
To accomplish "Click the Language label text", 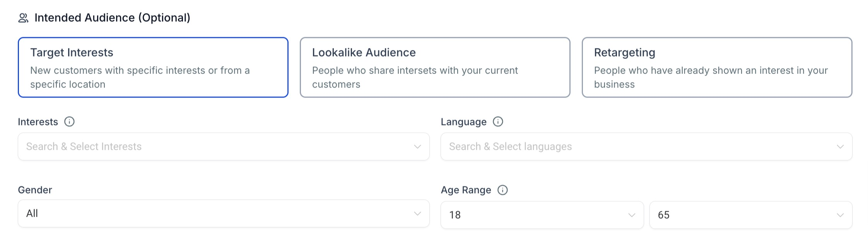I will [x=463, y=122].
